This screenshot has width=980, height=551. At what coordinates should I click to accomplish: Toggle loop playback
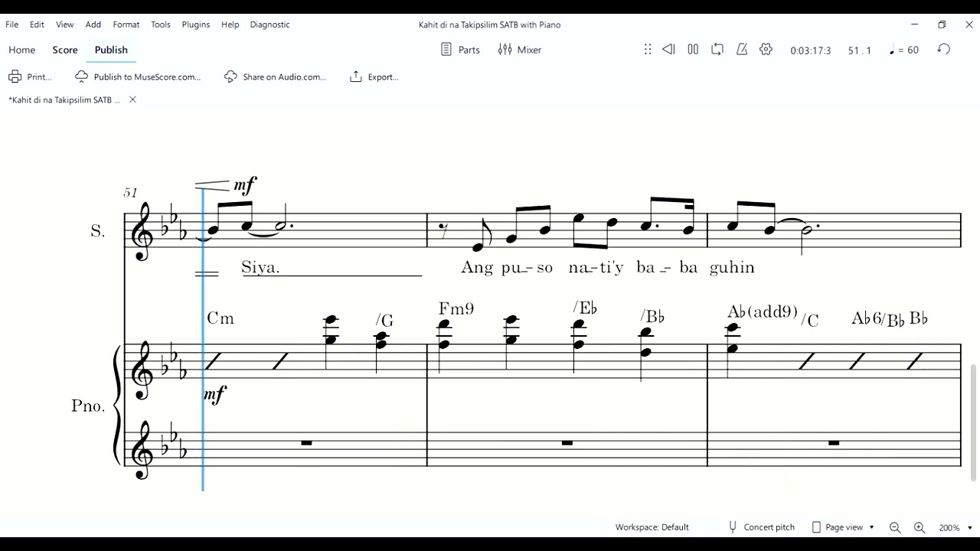(x=717, y=50)
